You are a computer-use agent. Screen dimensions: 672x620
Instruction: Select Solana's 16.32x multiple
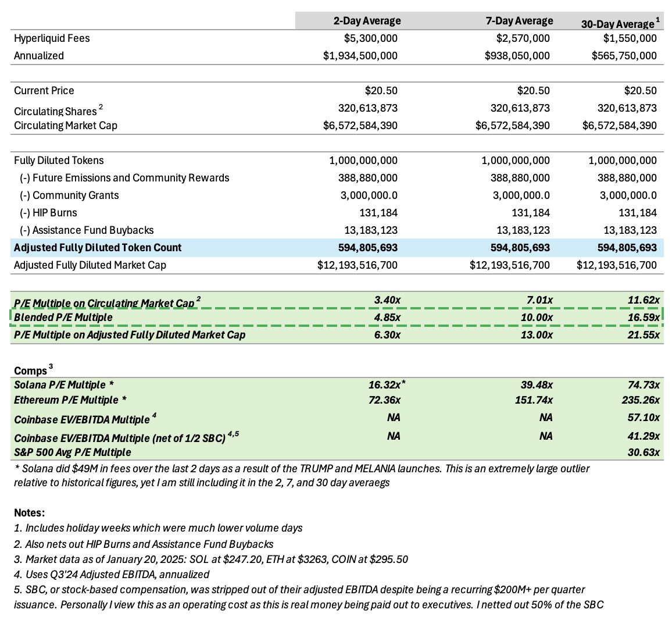click(x=387, y=385)
